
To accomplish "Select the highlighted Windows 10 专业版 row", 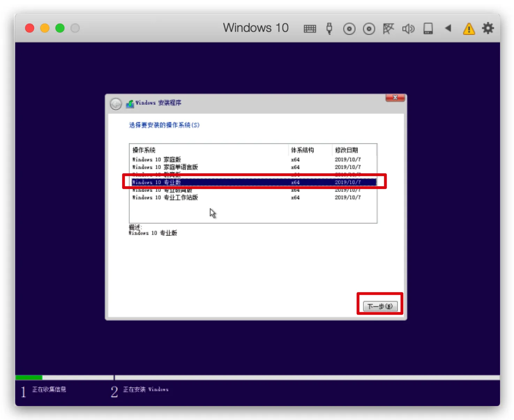I will pos(254,182).
